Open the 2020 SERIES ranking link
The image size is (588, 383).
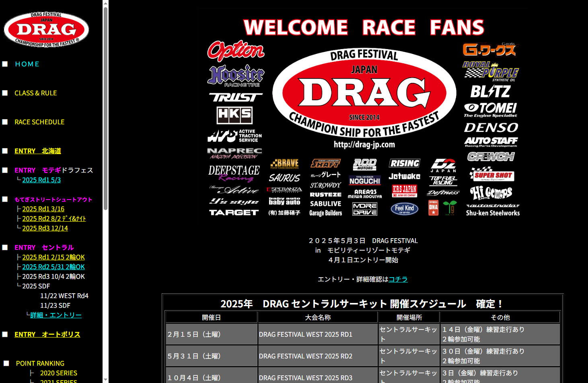pyautogui.click(x=59, y=373)
